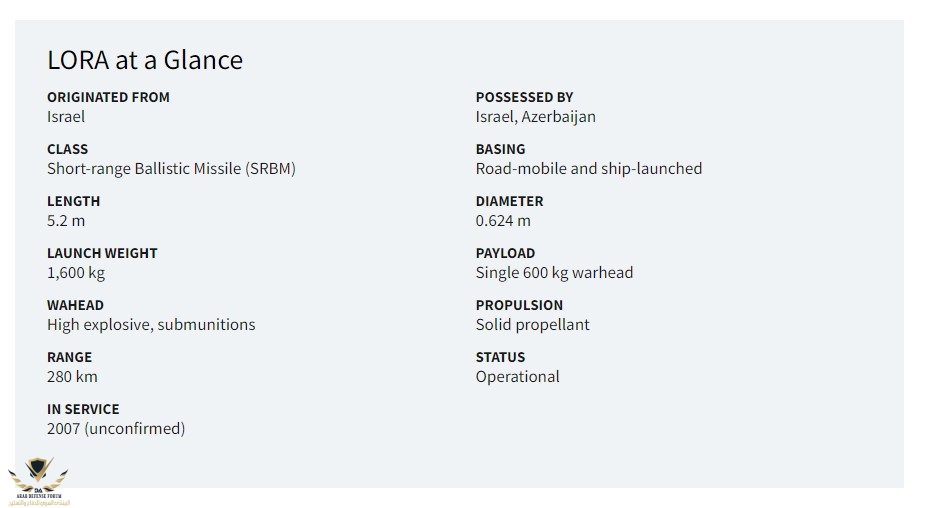Click the STATUS value "Operational"

pos(517,377)
